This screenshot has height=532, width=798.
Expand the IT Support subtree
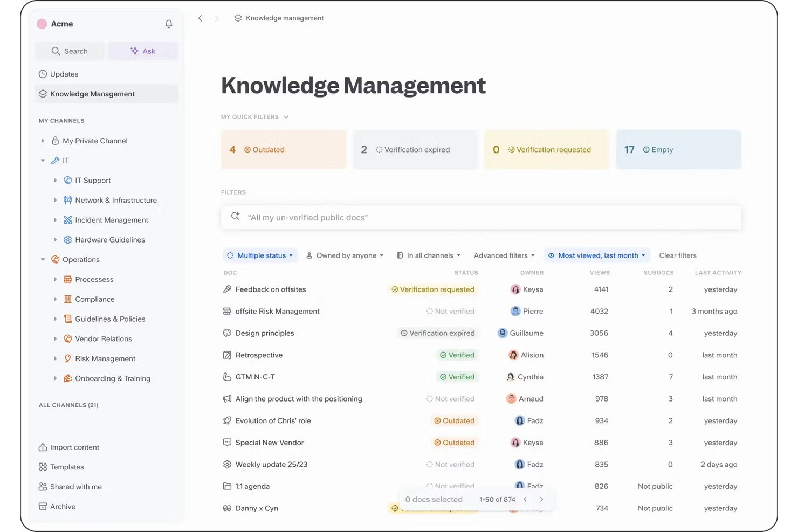point(55,181)
